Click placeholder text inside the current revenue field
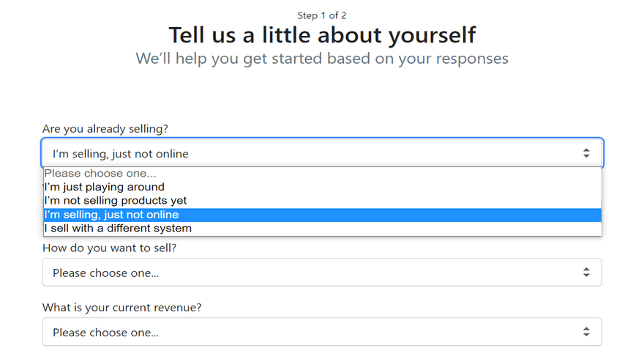644x359 pixels. click(x=105, y=333)
